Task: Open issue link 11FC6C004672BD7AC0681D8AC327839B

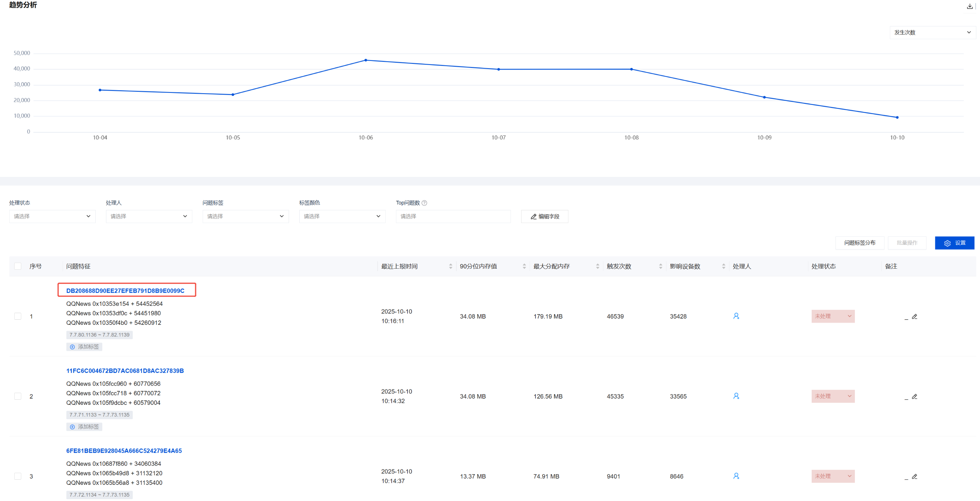Action: click(125, 370)
